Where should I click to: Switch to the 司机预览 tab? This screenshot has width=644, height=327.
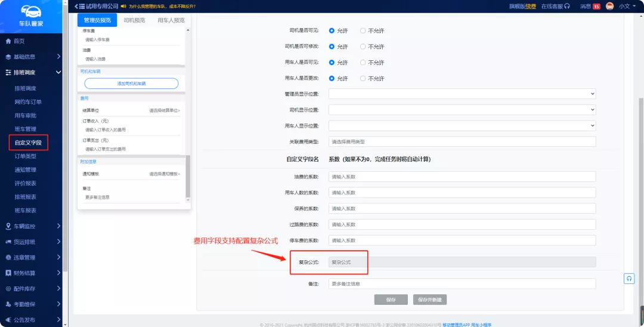click(x=134, y=20)
